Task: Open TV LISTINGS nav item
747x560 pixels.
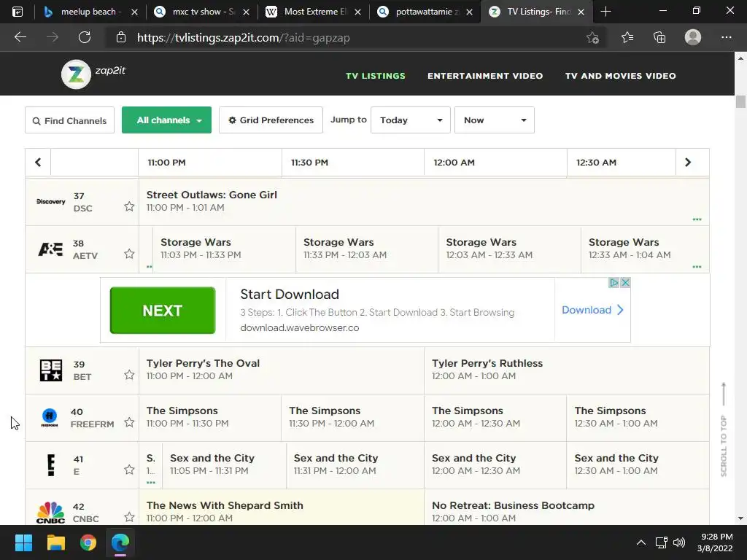Action: (376, 76)
